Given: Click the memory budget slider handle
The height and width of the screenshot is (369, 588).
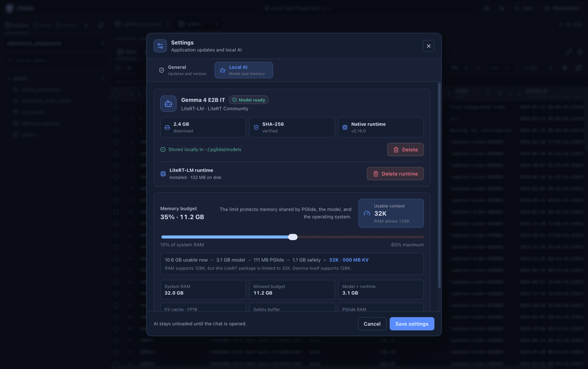Looking at the screenshot, I should coord(293,237).
